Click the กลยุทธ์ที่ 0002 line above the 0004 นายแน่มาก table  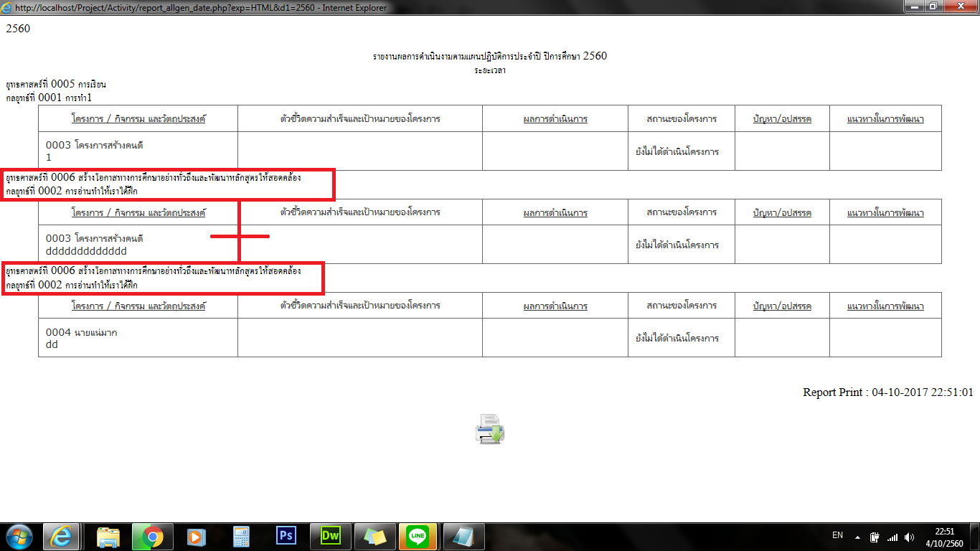72,285
